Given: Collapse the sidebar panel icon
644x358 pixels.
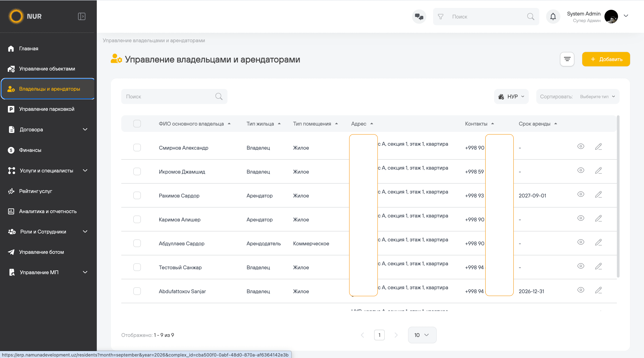Looking at the screenshot, I should [x=82, y=17].
